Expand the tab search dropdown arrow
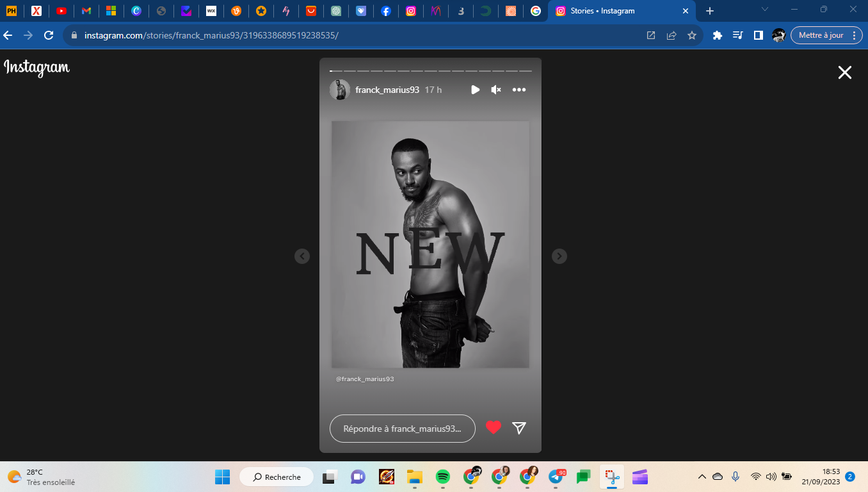 765,10
